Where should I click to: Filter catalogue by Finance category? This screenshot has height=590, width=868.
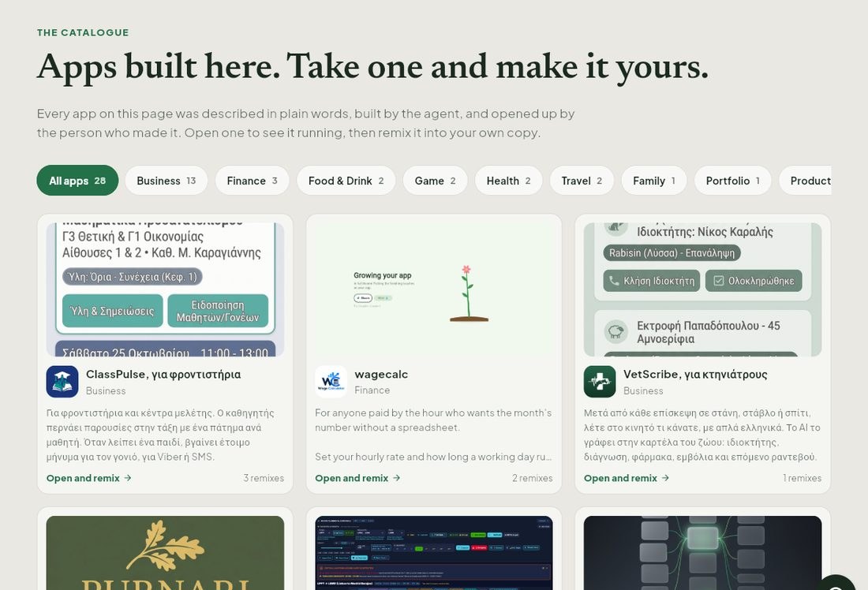click(252, 181)
